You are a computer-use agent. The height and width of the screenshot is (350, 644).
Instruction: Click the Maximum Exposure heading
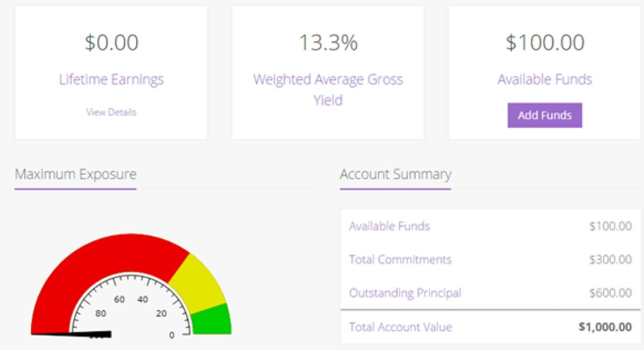pyautogui.click(x=75, y=174)
